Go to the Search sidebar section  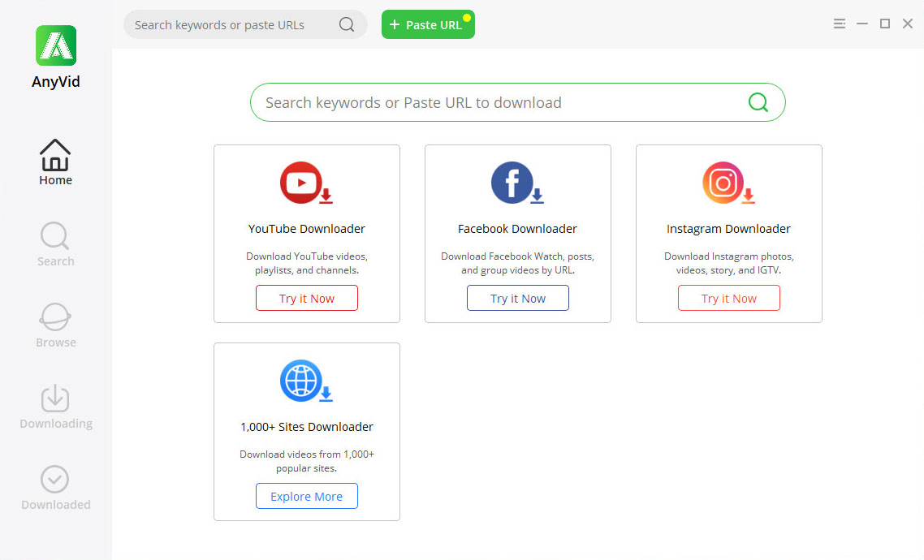[55, 243]
